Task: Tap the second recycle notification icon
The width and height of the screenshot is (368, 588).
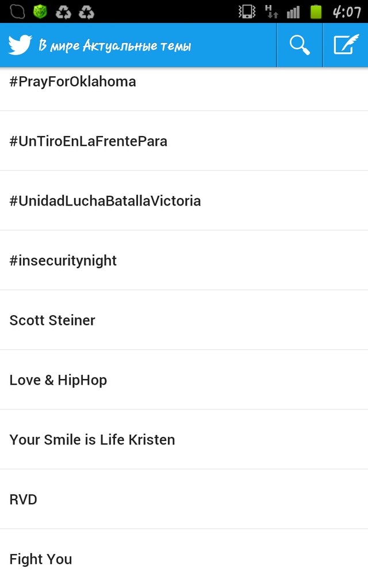Action: pos(86,12)
